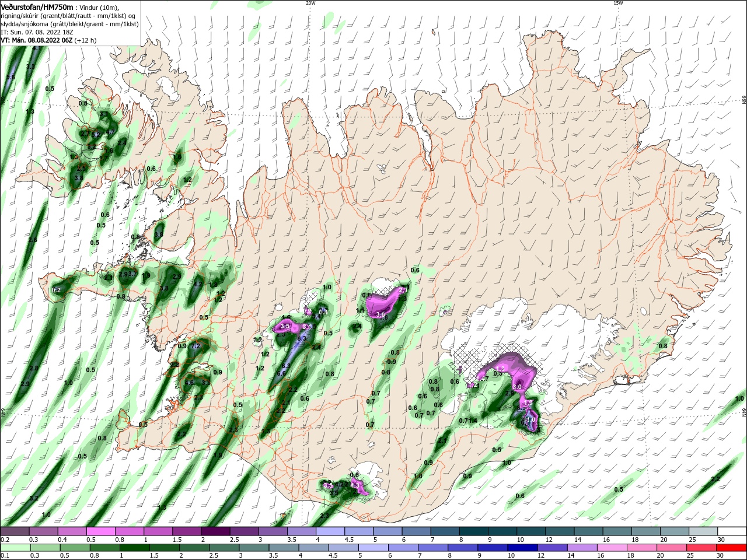Click the bright red above-30 rain legend swatch
The height and width of the screenshot is (560, 747).
tap(731, 548)
